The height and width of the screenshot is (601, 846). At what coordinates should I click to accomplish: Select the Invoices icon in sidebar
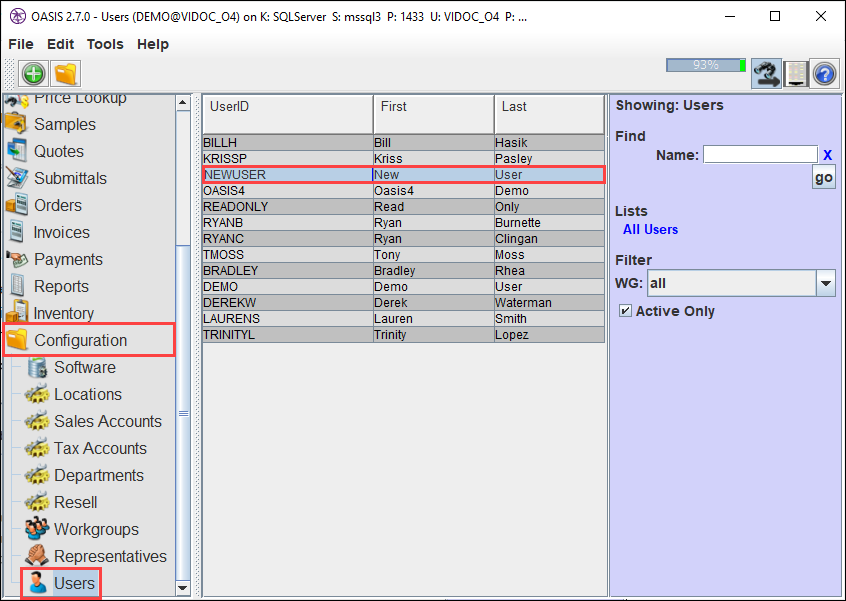(17, 232)
